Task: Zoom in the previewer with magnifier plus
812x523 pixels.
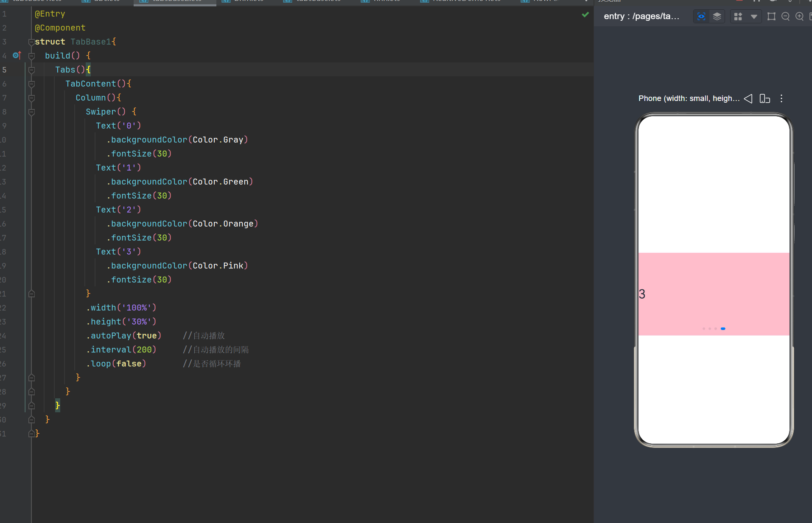Action: click(x=799, y=17)
